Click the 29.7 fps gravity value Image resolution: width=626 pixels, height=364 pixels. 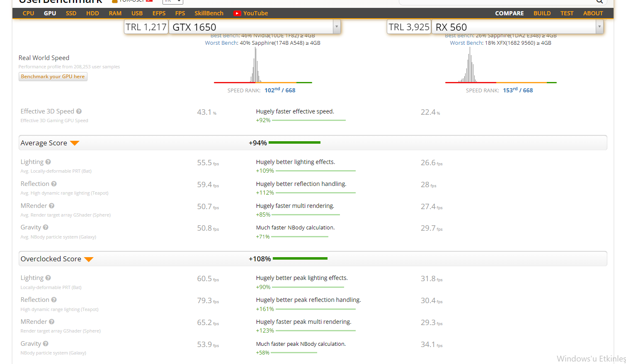tap(432, 228)
